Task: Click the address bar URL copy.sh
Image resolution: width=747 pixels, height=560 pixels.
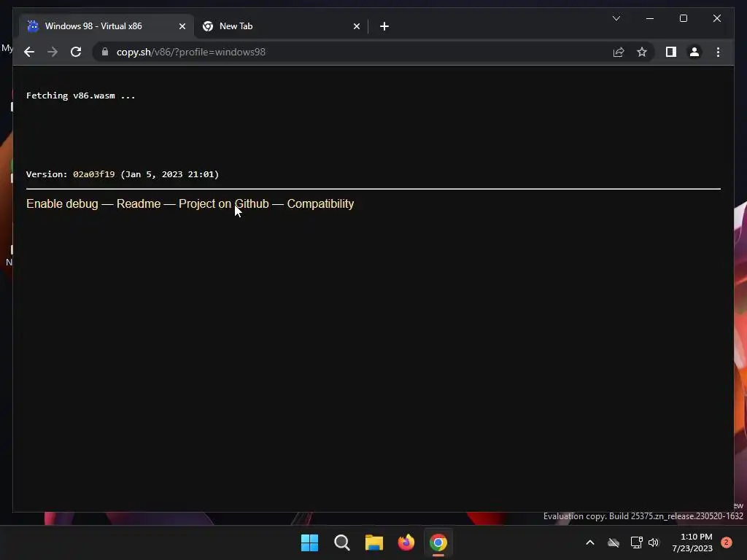Action: [x=190, y=52]
